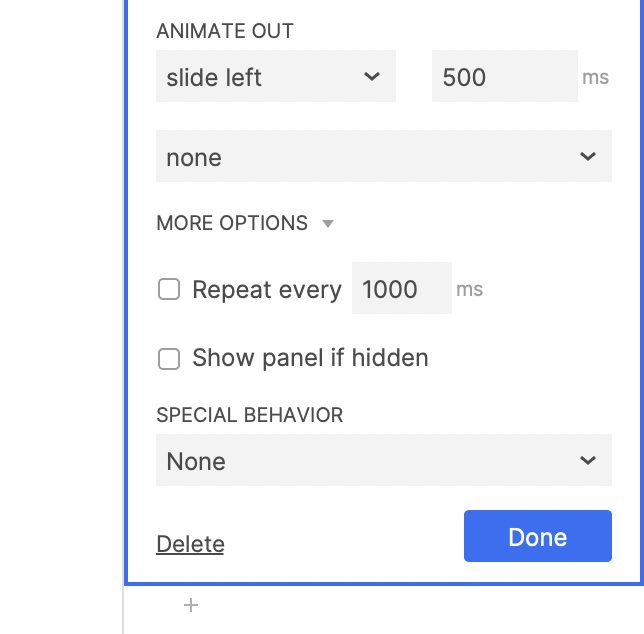Click the chevron arrow of the lowercase none dropdown
Screen dimensions: 644x634
tap(588, 157)
